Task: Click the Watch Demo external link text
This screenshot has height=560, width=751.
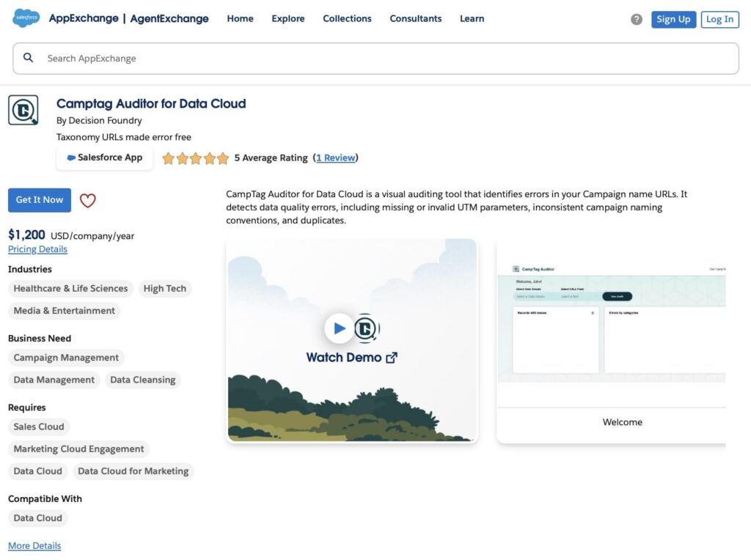Action: pos(351,358)
